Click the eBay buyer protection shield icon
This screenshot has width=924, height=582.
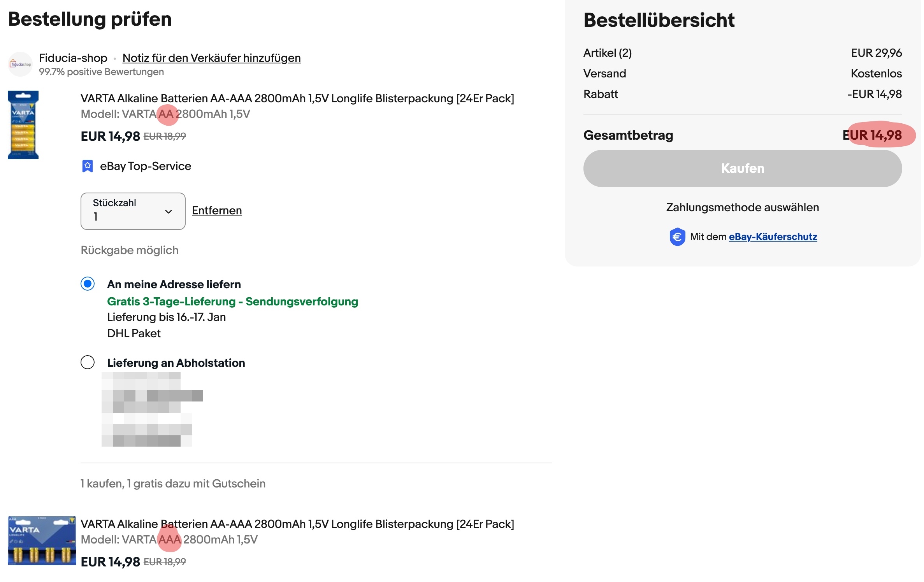pos(677,237)
